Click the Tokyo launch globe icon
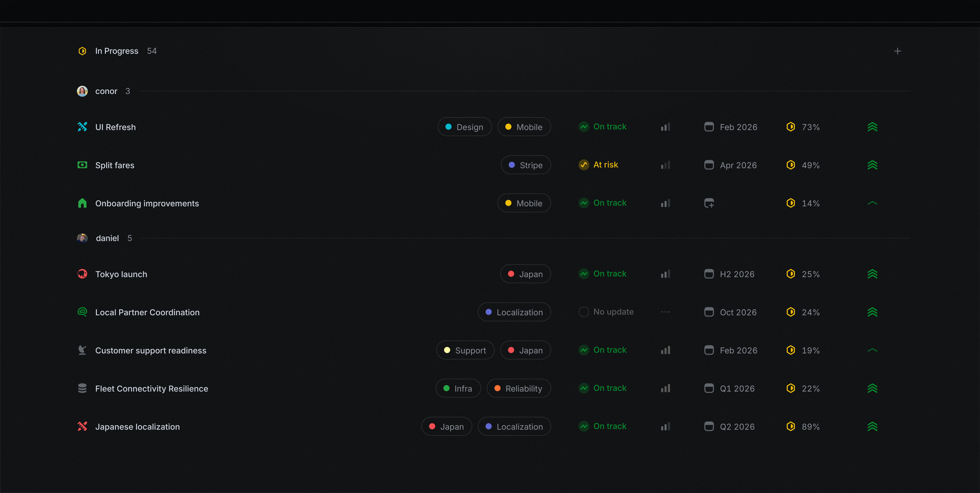The height and width of the screenshot is (493, 980). [x=82, y=274]
